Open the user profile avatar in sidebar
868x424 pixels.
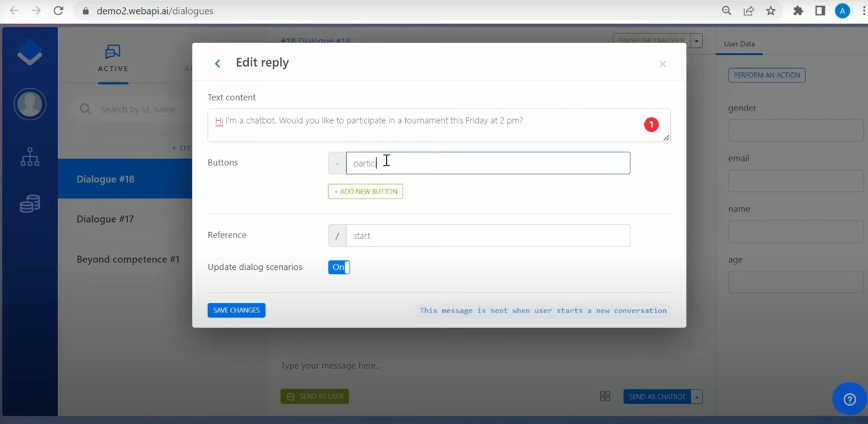pyautogui.click(x=30, y=104)
